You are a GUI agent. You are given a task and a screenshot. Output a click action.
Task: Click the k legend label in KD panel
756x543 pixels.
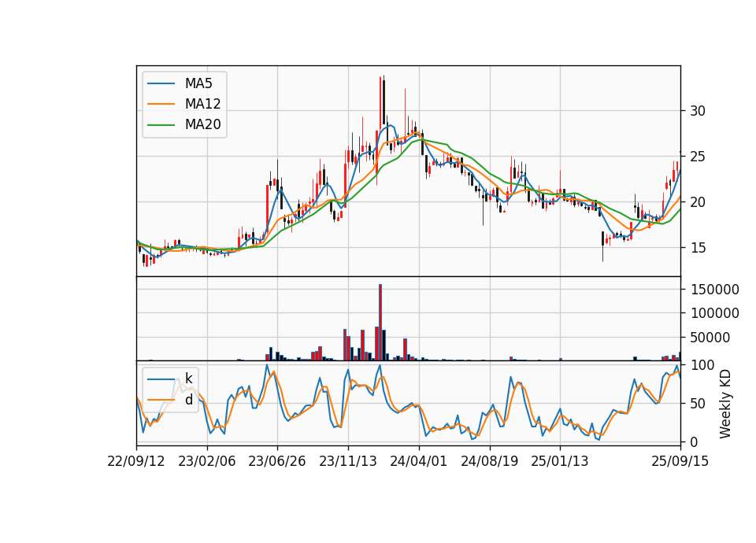coord(188,379)
